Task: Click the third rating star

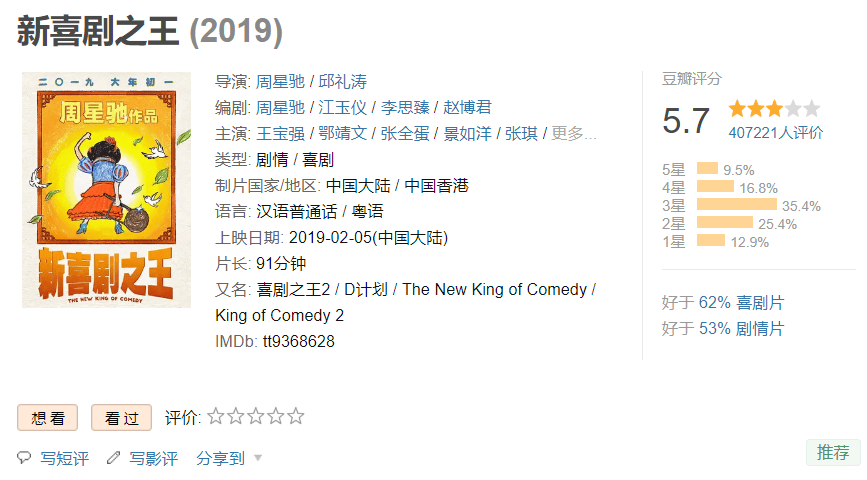Action: coord(256,417)
